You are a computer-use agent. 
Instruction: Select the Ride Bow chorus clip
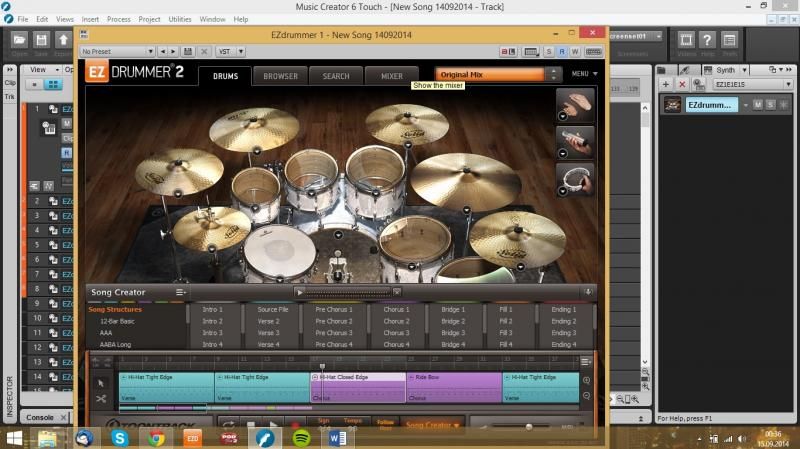[x=454, y=387]
